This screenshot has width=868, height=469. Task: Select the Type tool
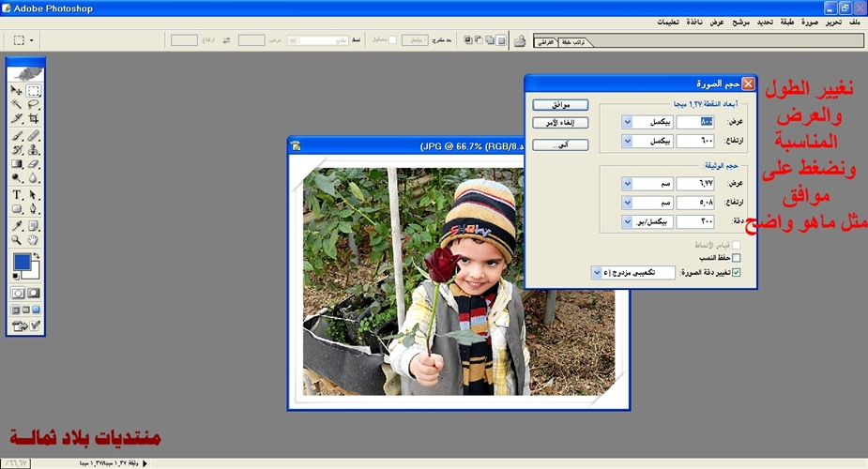(x=17, y=195)
